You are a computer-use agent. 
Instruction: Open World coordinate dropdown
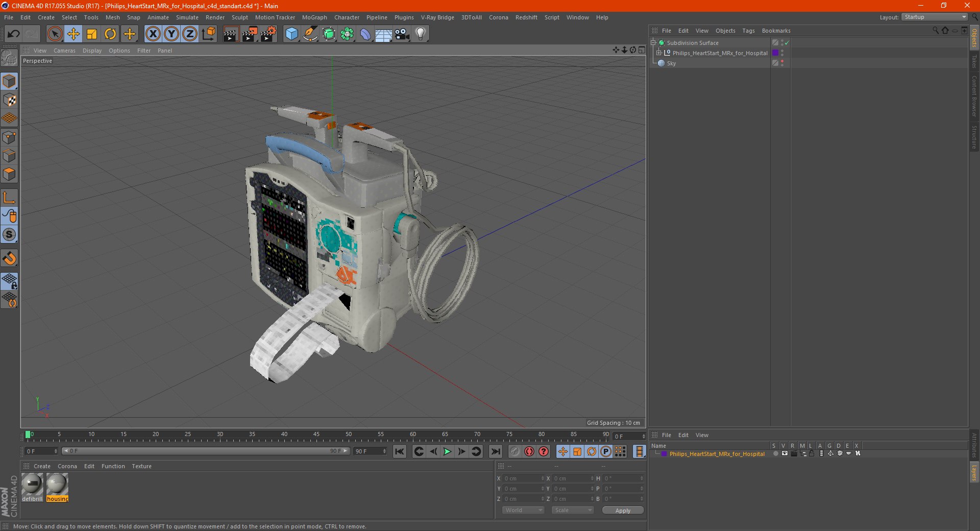coord(523,510)
